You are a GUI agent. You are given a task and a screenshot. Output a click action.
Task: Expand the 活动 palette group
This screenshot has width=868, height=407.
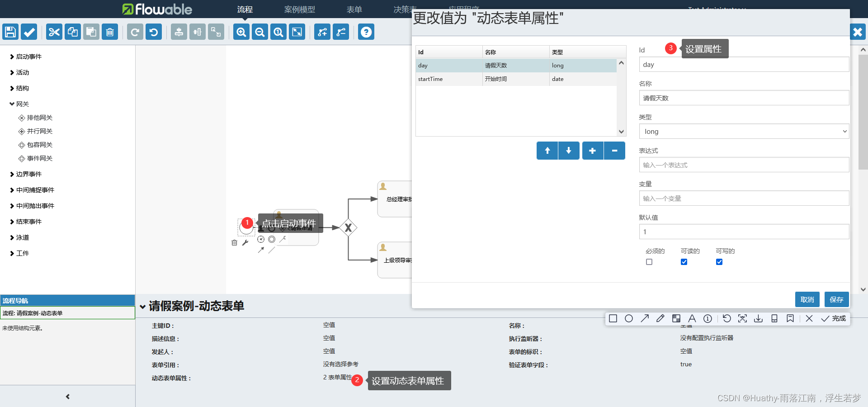20,72
